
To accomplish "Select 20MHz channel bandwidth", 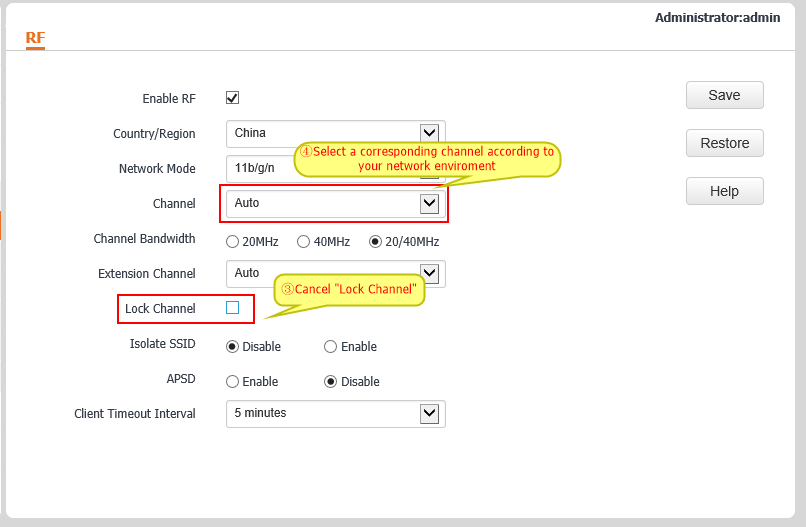I will [233, 242].
